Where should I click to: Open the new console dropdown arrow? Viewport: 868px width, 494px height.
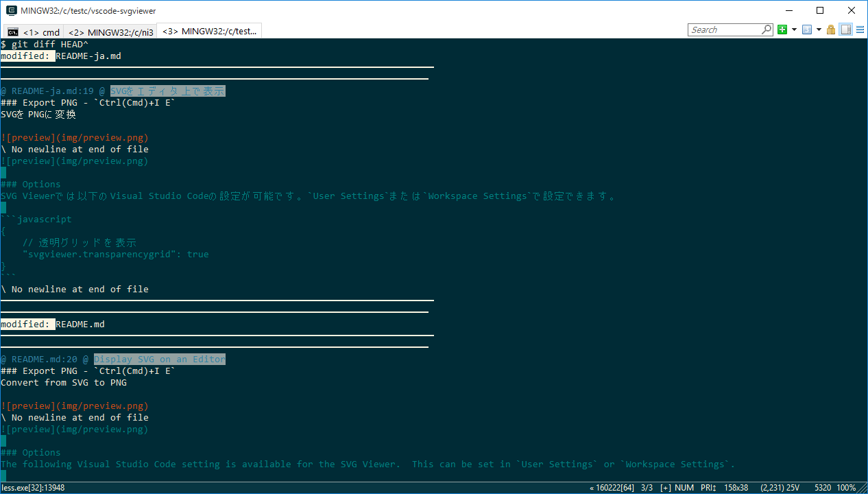[x=794, y=30]
